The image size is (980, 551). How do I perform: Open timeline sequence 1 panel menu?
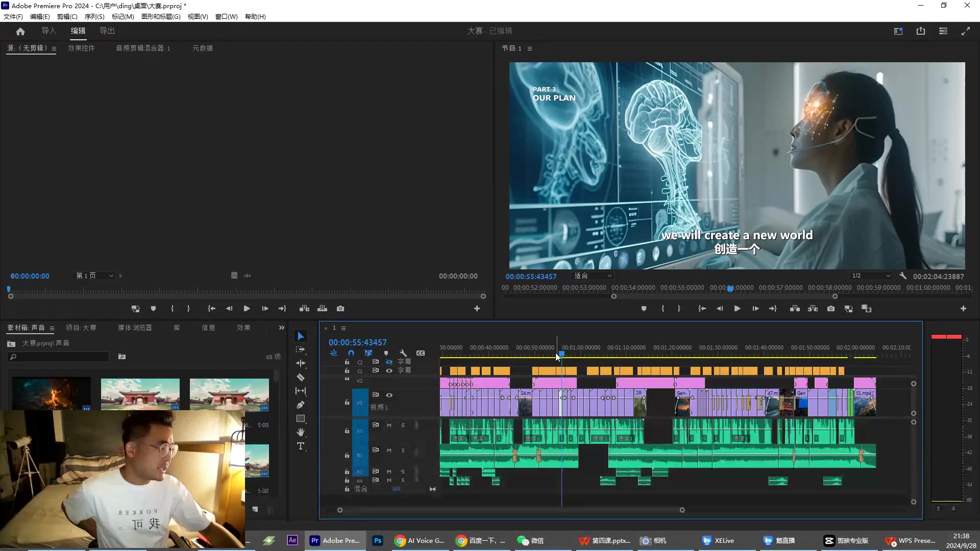click(344, 328)
